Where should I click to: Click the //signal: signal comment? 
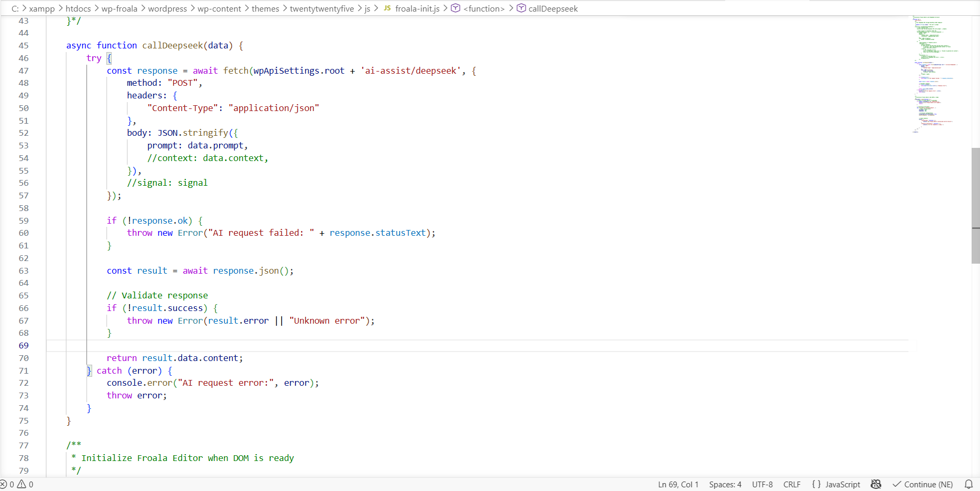point(167,183)
